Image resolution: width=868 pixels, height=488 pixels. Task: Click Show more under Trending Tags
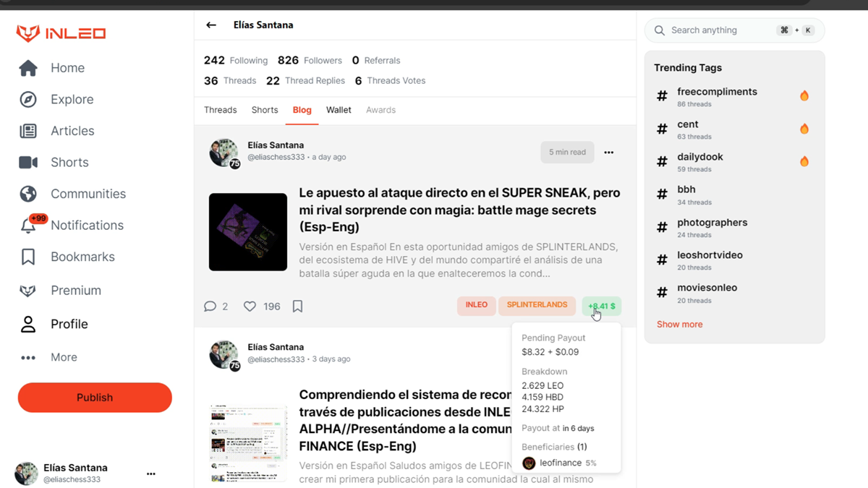(679, 325)
